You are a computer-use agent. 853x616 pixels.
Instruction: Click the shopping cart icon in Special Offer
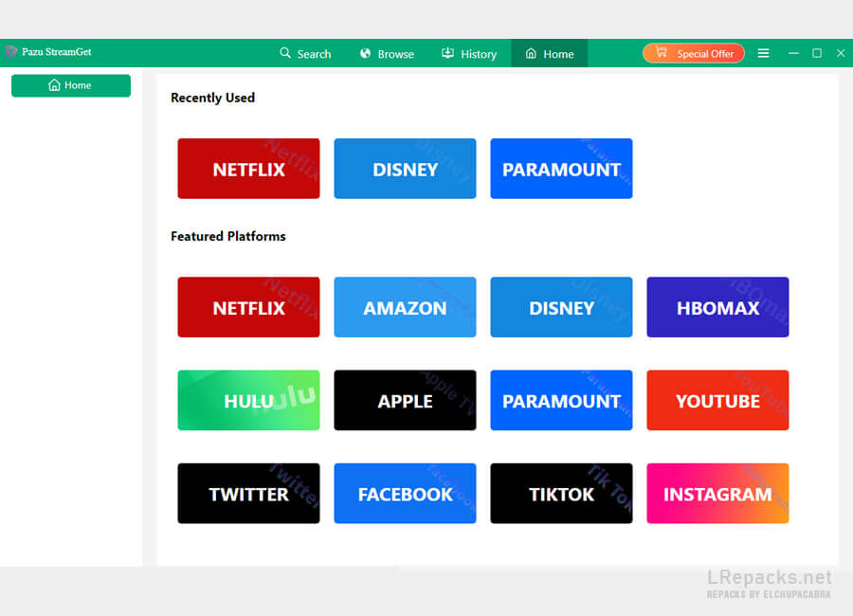click(x=661, y=53)
